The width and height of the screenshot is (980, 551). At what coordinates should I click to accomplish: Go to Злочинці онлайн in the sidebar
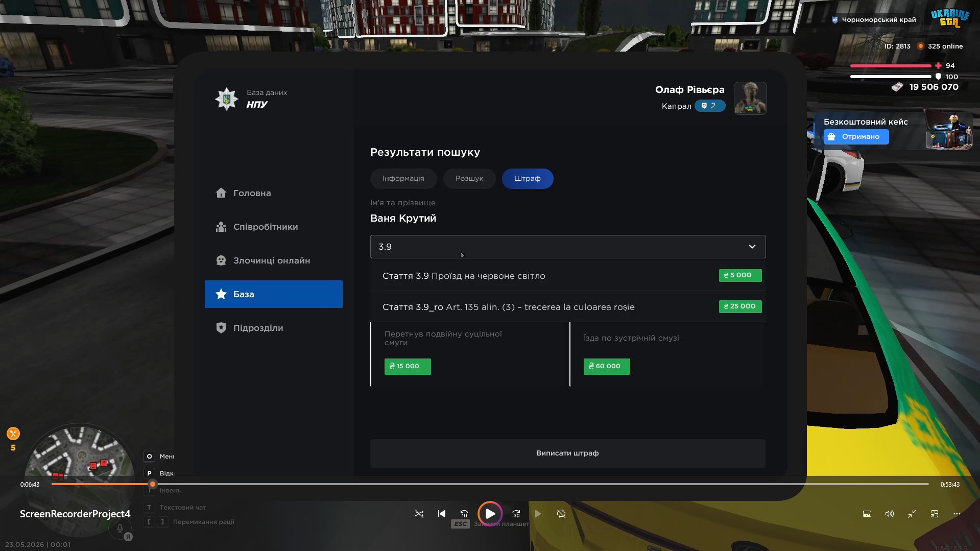pyautogui.click(x=274, y=260)
